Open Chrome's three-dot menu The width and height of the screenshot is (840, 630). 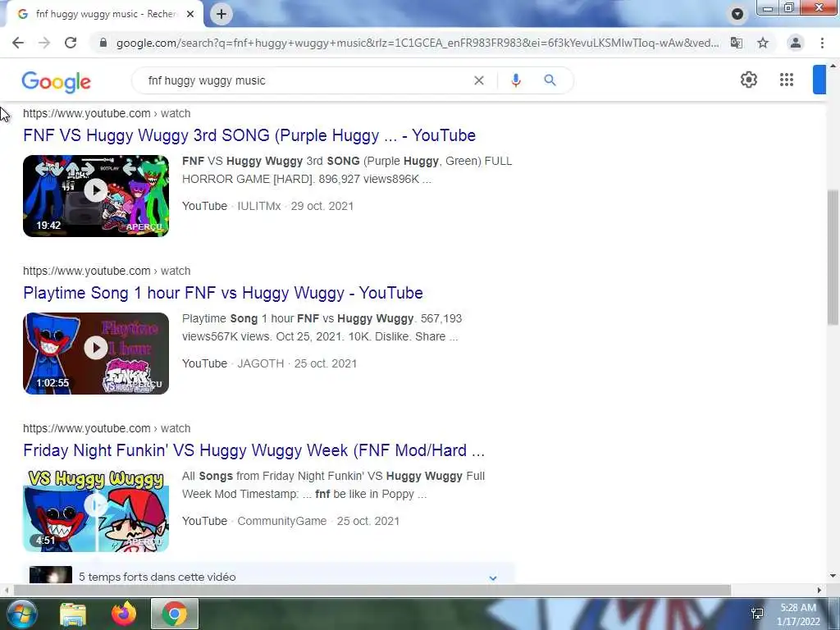point(822,43)
